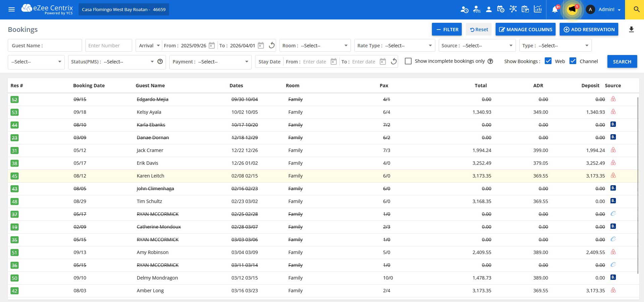Click the ADD RESERVATION button
Viewport: 644px width, 302px height.
click(x=589, y=30)
